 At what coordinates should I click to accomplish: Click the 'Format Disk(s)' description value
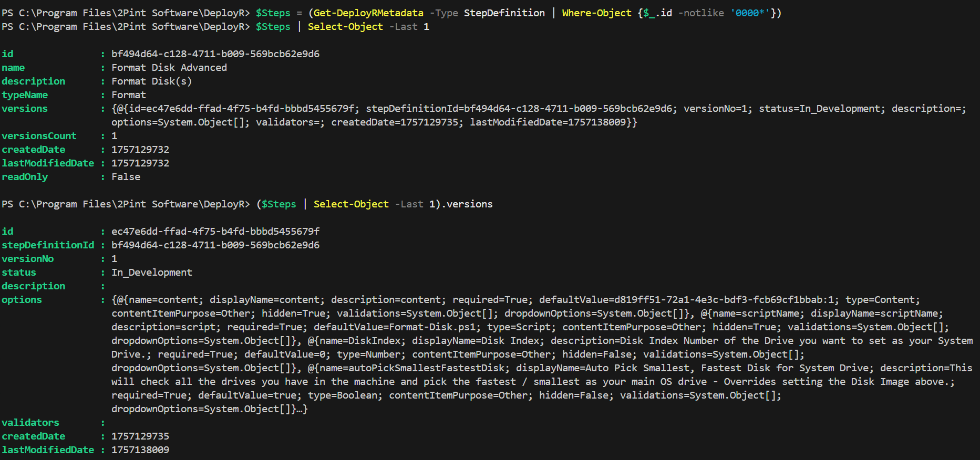(151, 81)
